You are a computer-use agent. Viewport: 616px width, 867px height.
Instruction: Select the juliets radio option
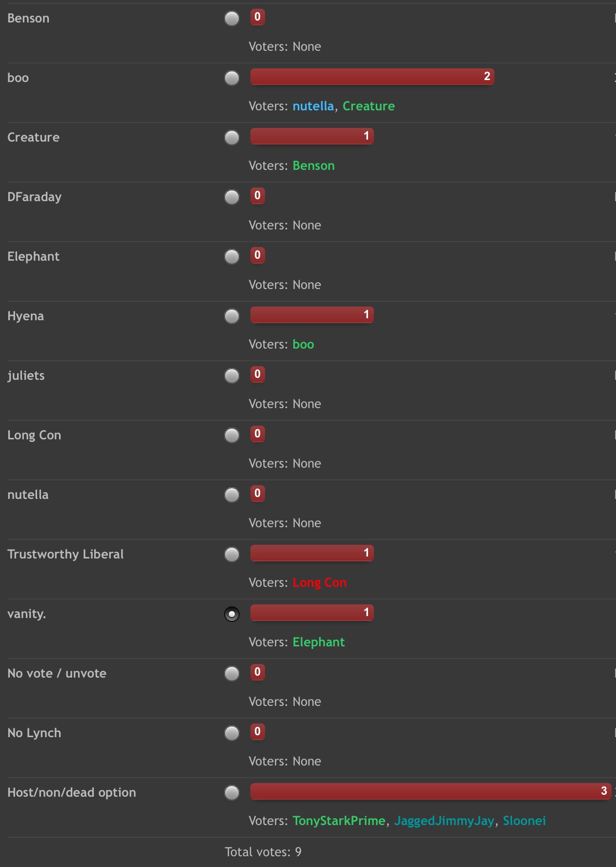tap(232, 376)
